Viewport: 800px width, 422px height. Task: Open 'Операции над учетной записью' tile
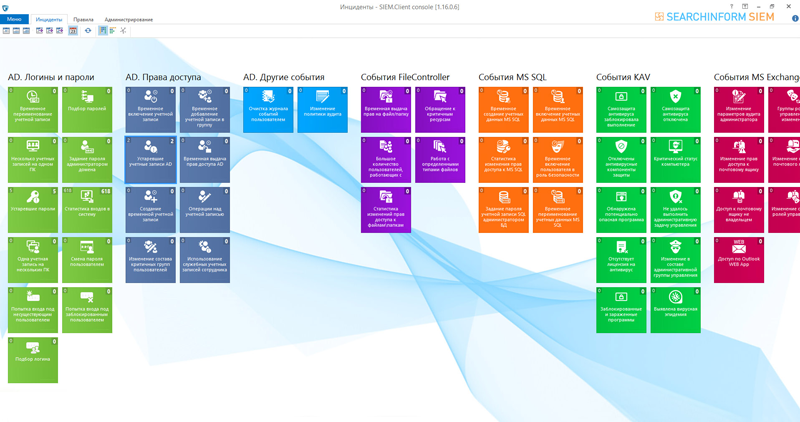click(x=205, y=210)
